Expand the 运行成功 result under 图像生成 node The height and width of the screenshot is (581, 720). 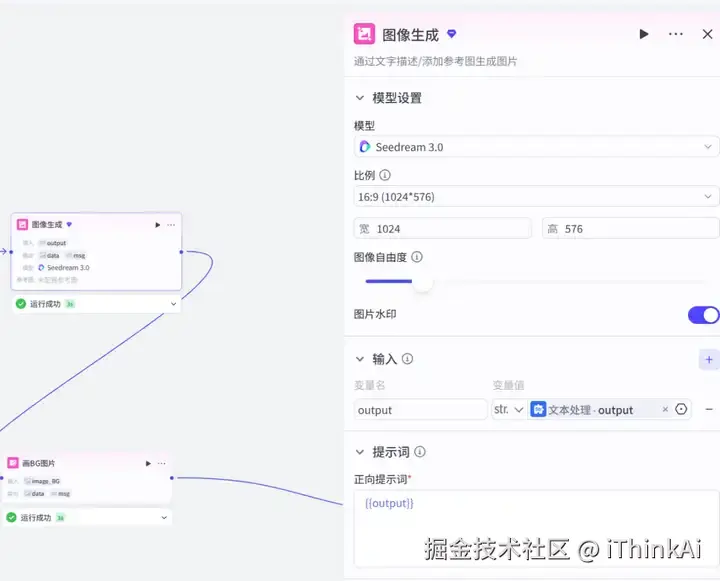coord(174,304)
